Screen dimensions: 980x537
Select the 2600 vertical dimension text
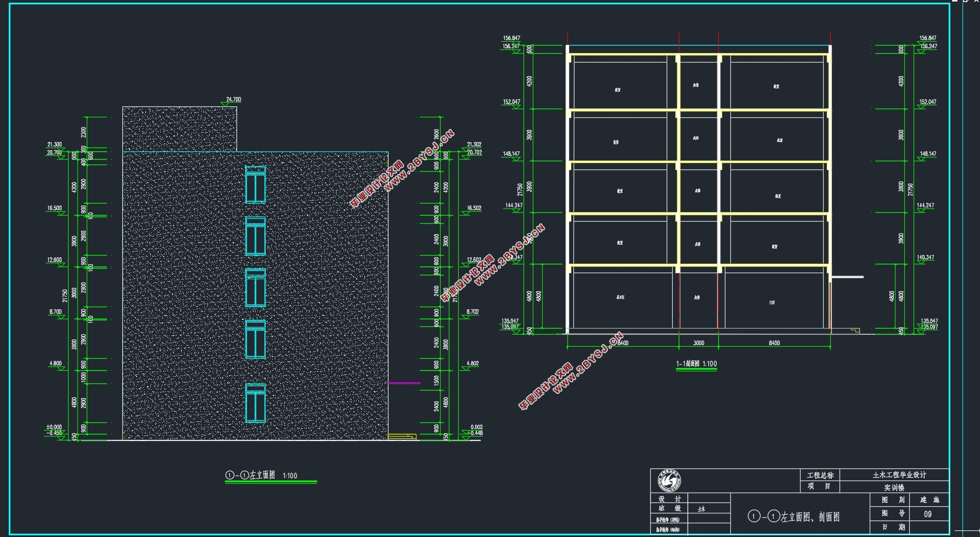pos(436,134)
